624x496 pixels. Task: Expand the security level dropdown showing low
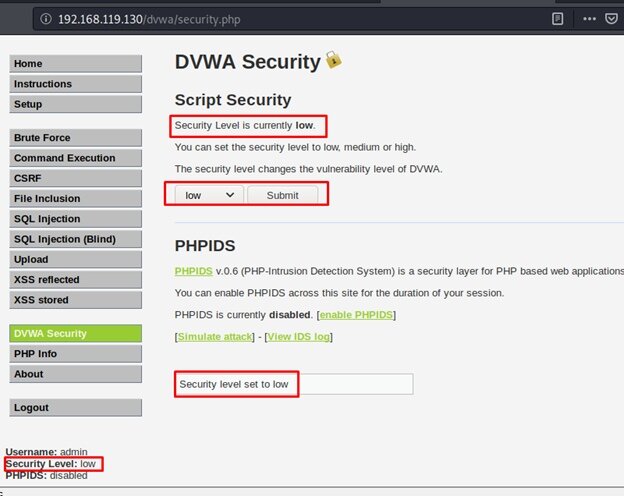[209, 195]
